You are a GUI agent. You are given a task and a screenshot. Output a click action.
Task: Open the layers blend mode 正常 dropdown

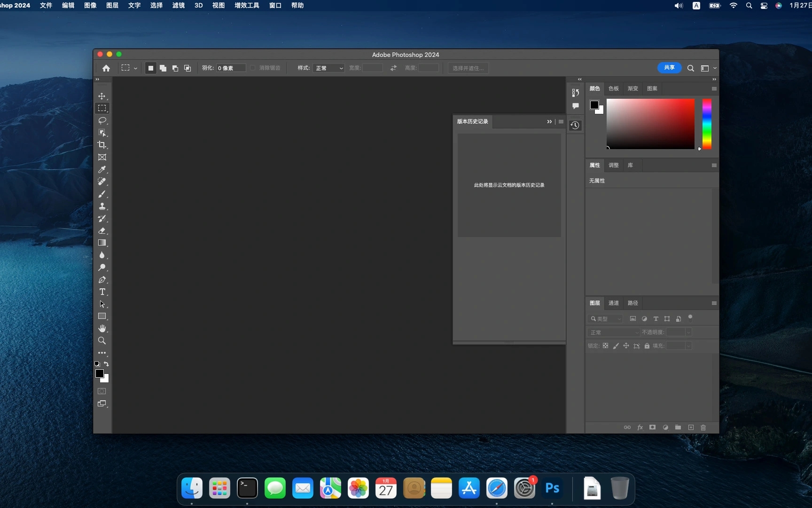coord(614,333)
